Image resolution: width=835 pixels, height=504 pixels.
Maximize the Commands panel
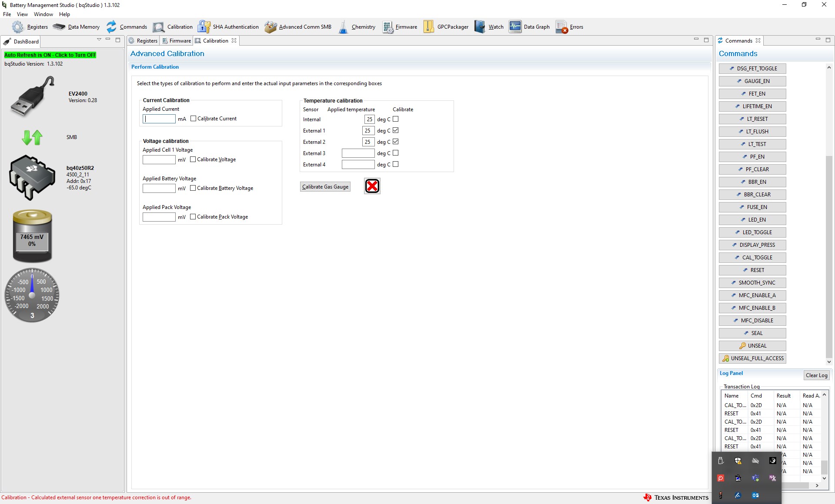point(828,40)
